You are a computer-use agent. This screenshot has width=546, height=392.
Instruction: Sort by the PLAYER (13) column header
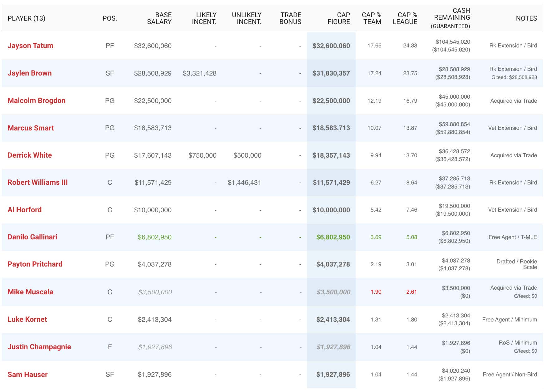(27, 18)
